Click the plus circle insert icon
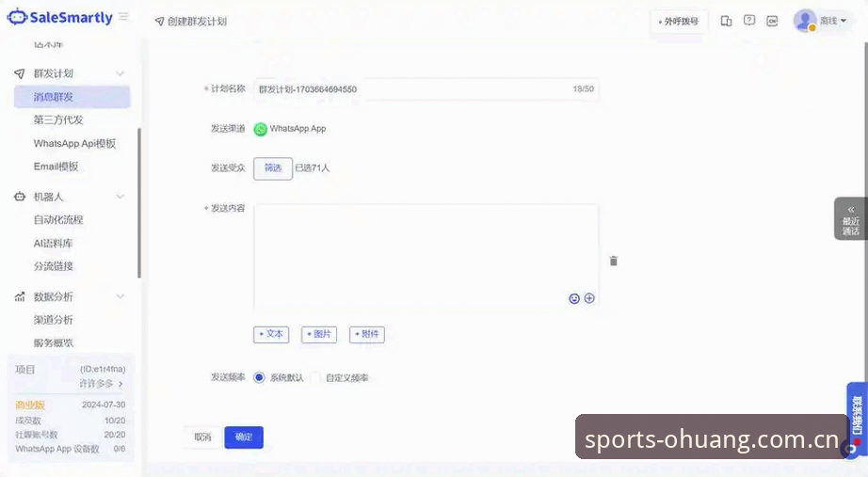The width and height of the screenshot is (868, 477). (589, 298)
